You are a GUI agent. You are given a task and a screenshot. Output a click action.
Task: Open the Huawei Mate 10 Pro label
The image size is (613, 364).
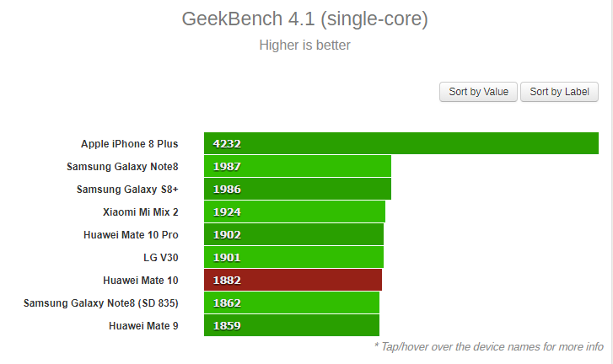tap(131, 235)
